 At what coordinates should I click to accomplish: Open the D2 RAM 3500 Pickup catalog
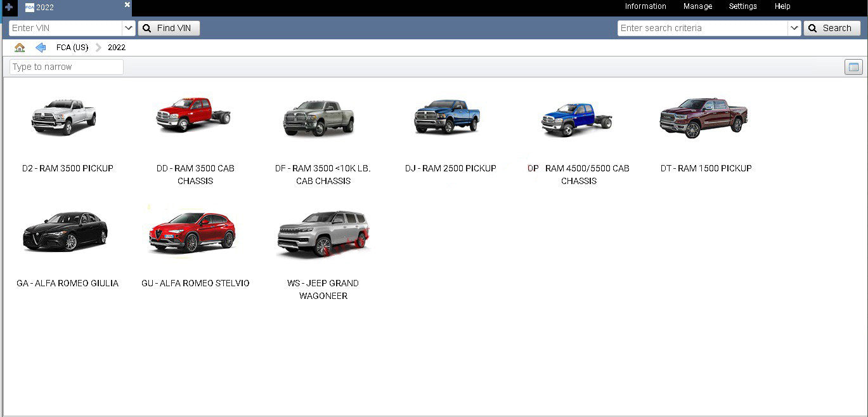(x=64, y=117)
